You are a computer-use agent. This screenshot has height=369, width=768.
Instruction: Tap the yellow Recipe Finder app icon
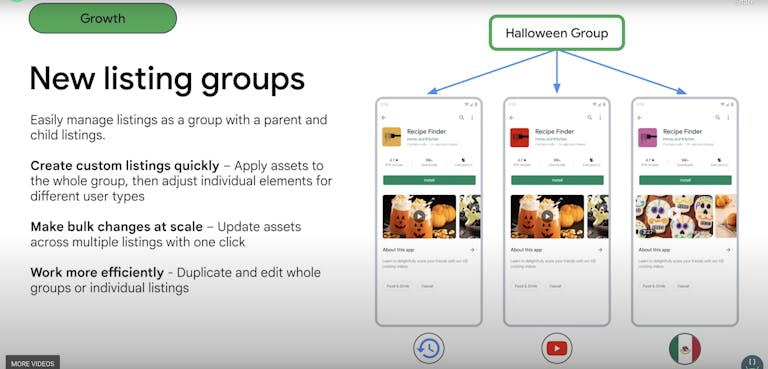(391, 137)
